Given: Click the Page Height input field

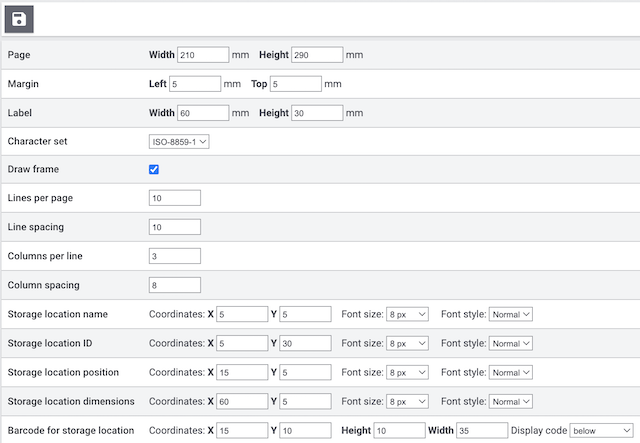Looking at the screenshot, I should click(x=317, y=55).
